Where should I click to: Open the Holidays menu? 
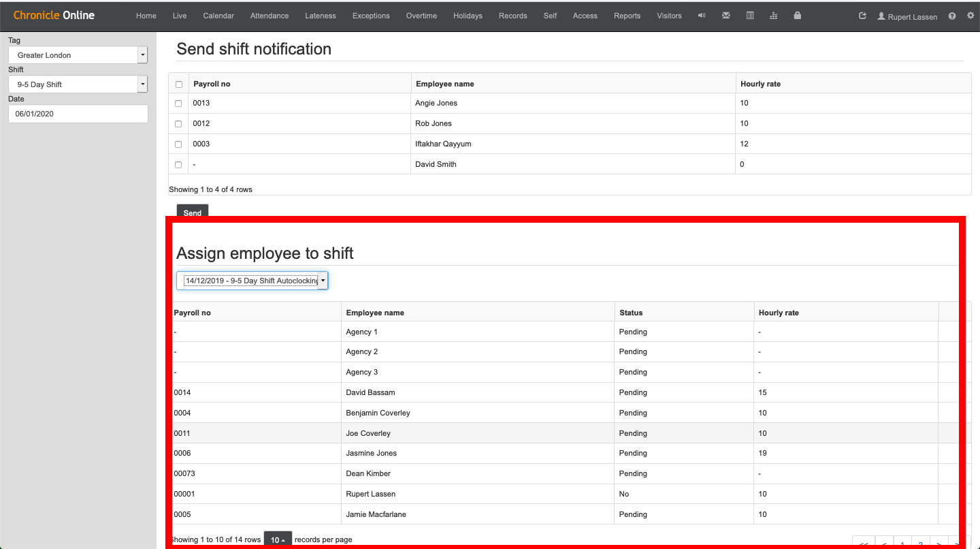point(468,16)
